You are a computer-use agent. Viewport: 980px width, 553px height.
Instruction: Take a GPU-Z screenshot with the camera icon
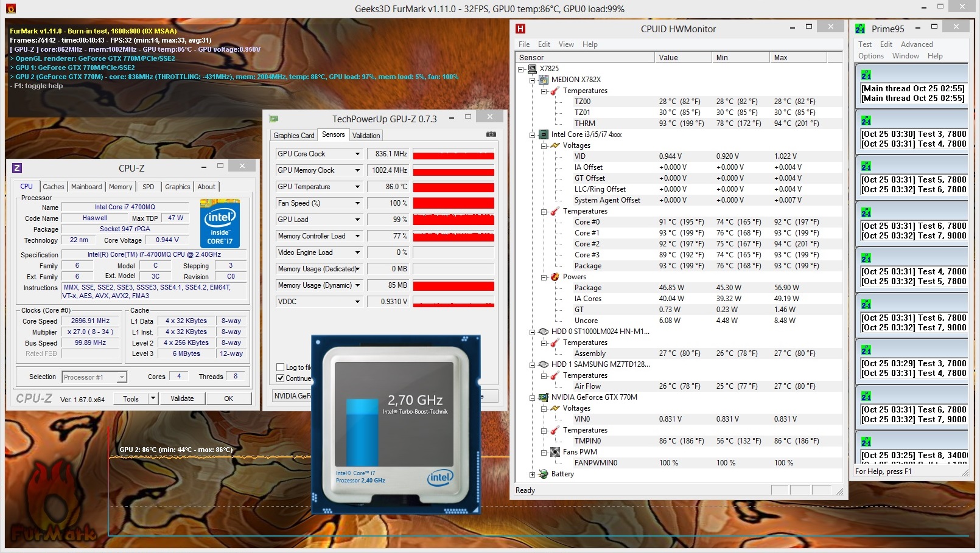point(491,134)
